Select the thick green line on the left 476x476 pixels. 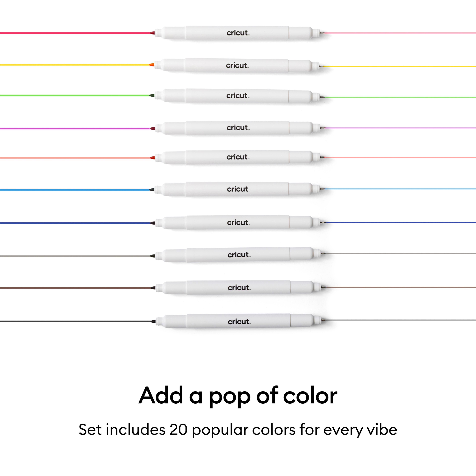[x=74, y=95]
